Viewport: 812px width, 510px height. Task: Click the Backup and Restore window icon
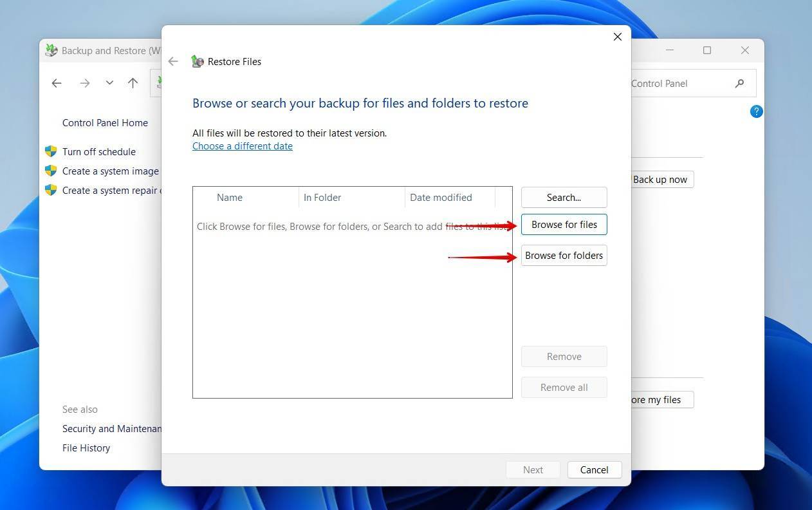(x=51, y=50)
